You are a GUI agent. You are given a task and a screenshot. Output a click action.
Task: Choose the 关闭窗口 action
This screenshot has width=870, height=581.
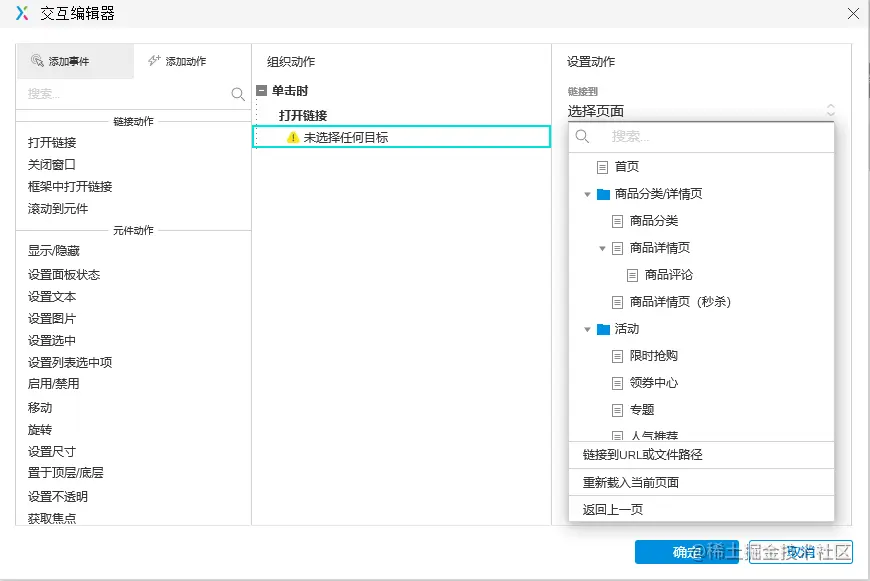click(x=52, y=165)
